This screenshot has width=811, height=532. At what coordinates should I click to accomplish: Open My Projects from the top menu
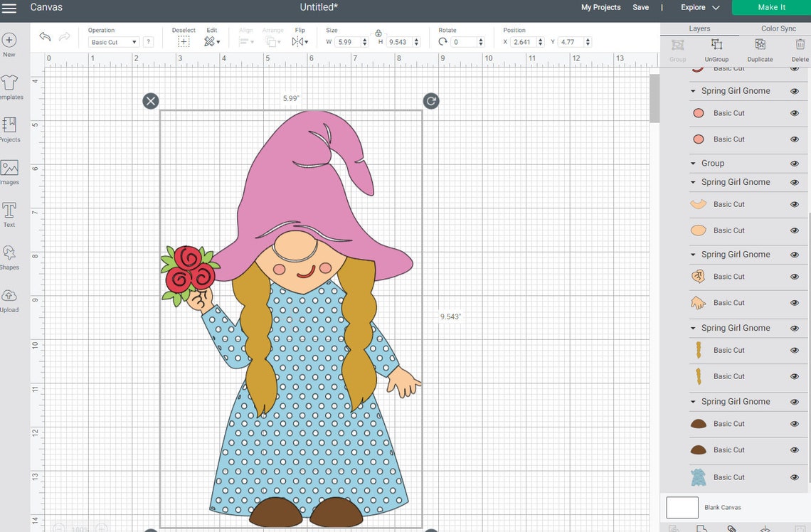click(600, 7)
